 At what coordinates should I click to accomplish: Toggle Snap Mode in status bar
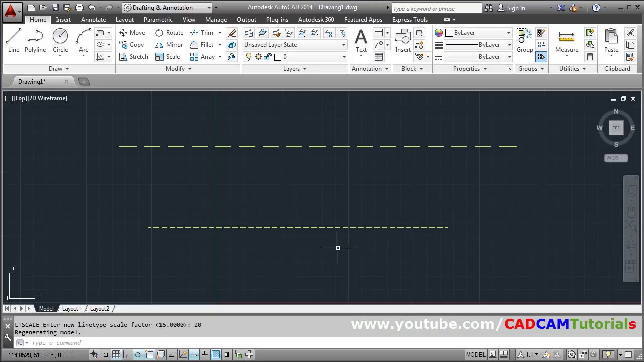[105, 355]
